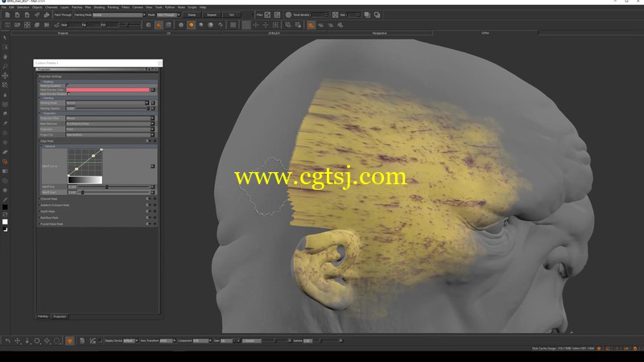644x362 pixels.
Task: Toggle the Fractal Noise Mask enable checkbox
Action: [147, 224]
